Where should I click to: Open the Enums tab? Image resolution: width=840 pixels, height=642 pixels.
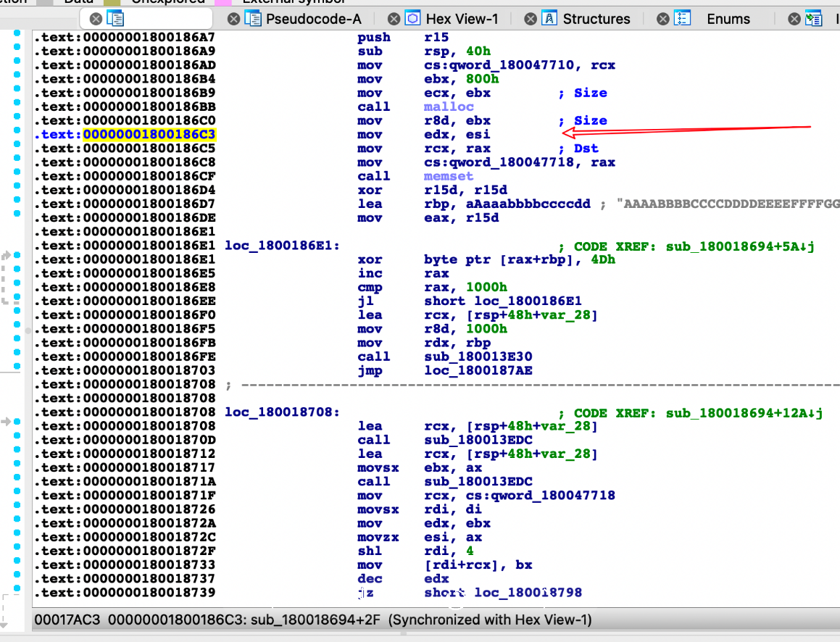(728, 19)
